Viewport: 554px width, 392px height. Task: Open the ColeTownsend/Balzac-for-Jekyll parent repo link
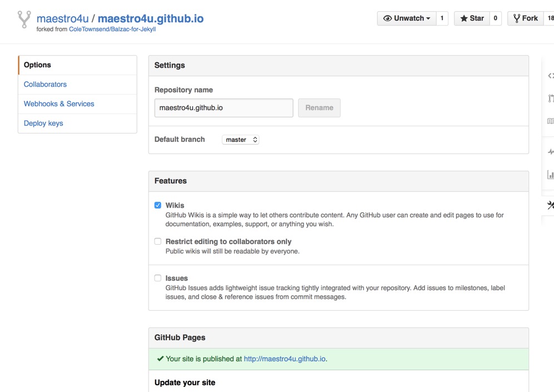[x=112, y=29]
